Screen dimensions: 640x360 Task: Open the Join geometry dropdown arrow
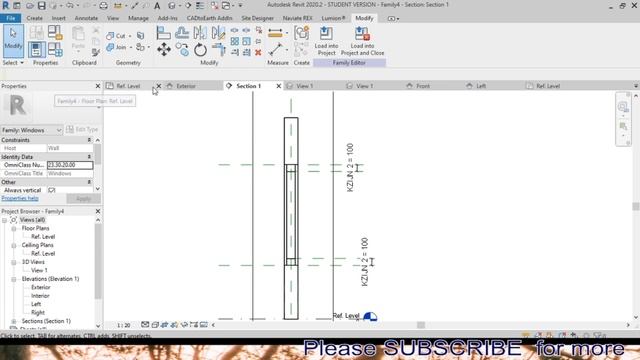pos(131,47)
